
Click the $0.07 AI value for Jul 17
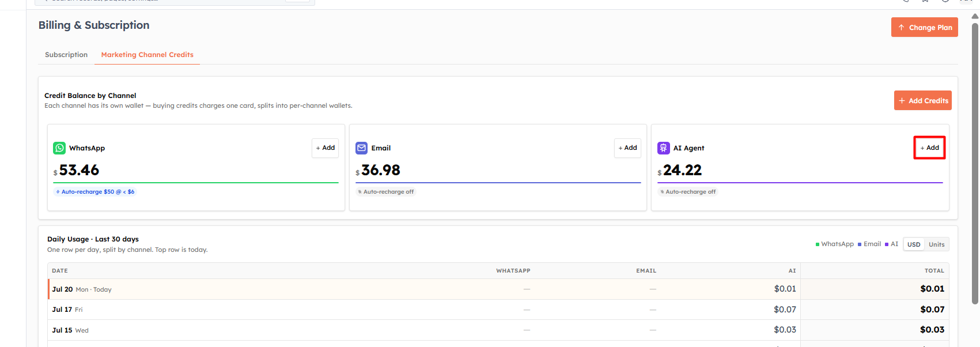coord(785,310)
